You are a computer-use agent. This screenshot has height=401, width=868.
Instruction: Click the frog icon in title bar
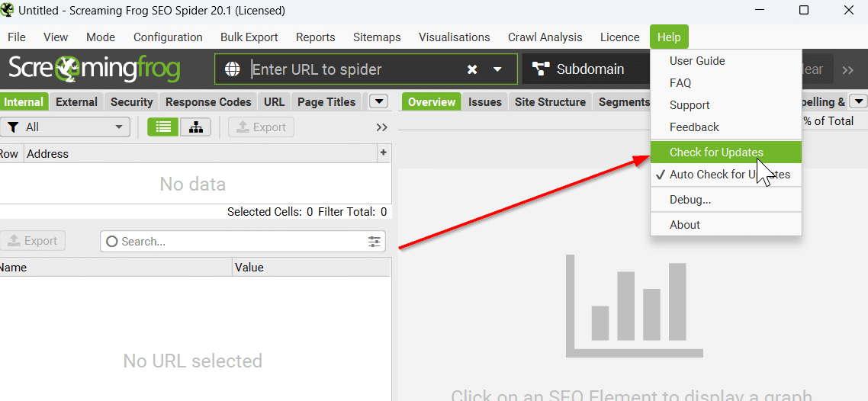8,10
